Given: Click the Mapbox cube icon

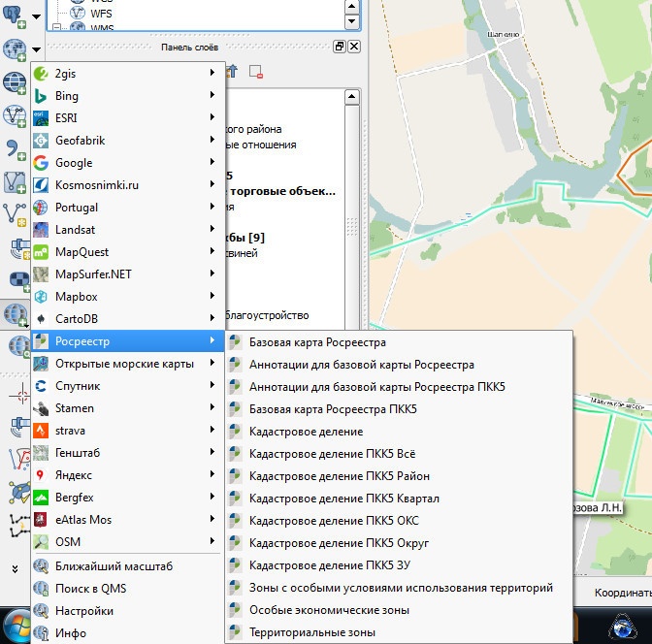Looking at the screenshot, I should 41,297.
